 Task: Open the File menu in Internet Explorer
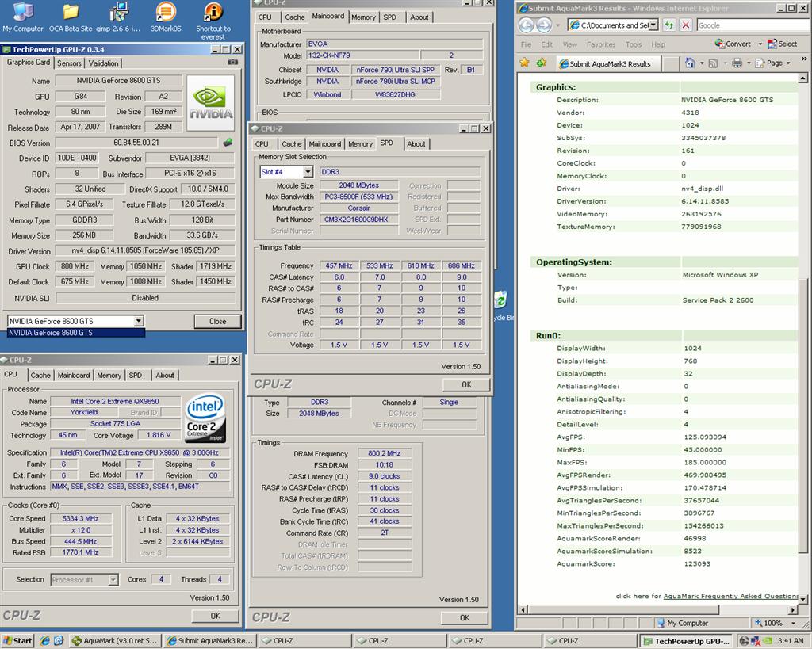[527, 44]
